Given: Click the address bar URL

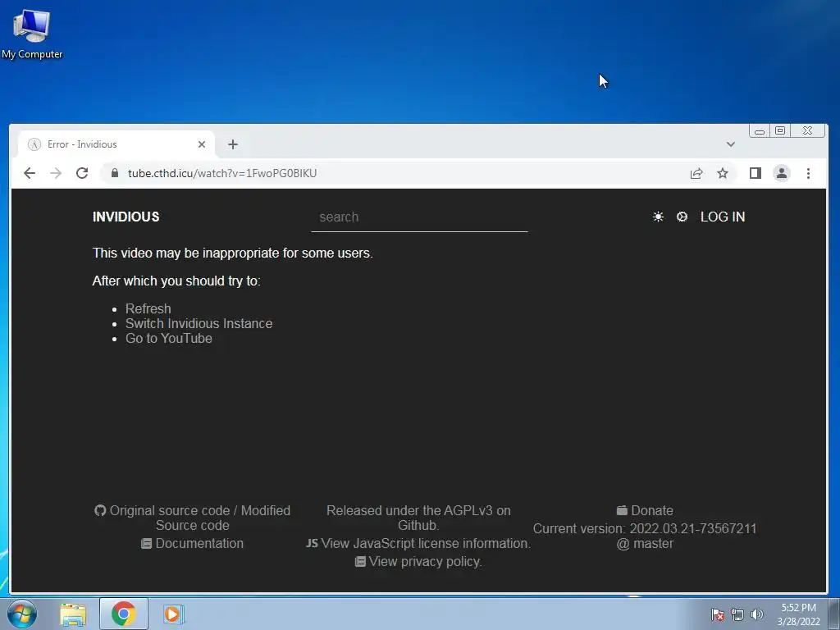Looking at the screenshot, I should pyautogui.click(x=221, y=173).
